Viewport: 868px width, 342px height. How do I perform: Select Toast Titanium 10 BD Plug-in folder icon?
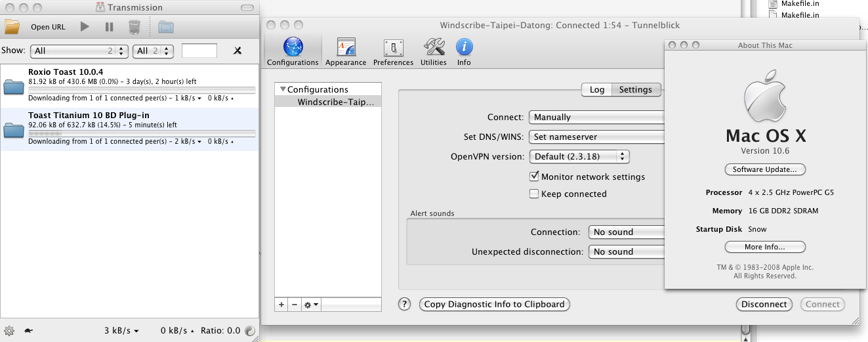[14, 129]
